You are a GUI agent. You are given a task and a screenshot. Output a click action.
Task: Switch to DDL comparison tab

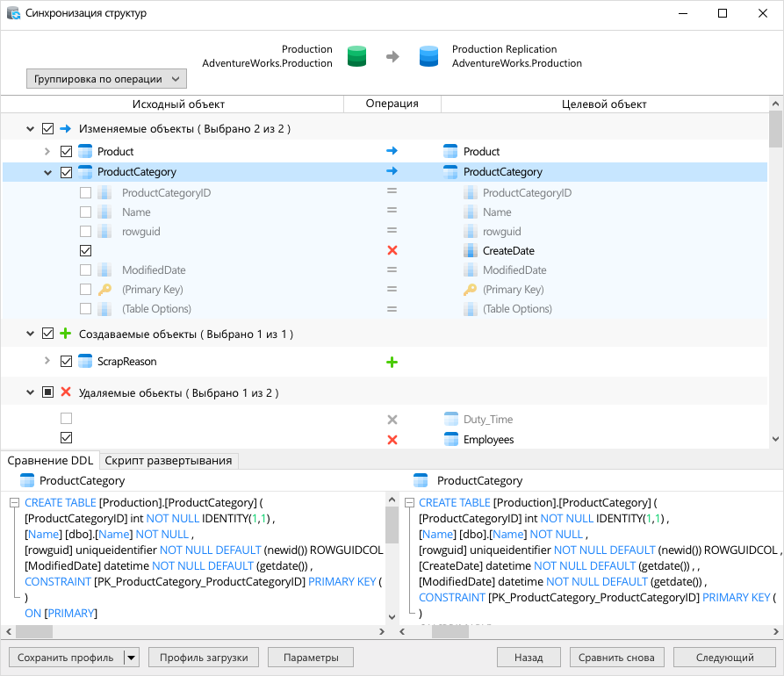(x=50, y=461)
